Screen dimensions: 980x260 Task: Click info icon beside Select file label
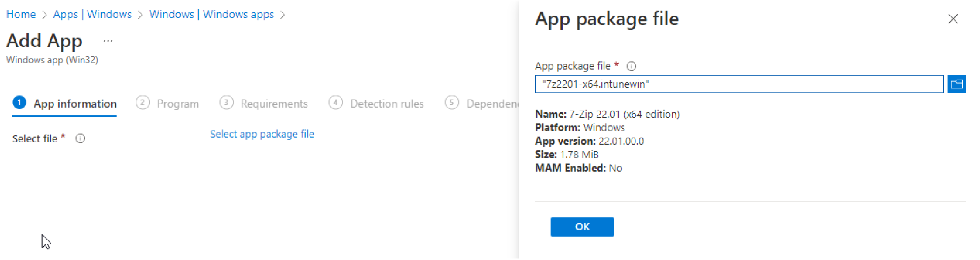click(x=80, y=139)
